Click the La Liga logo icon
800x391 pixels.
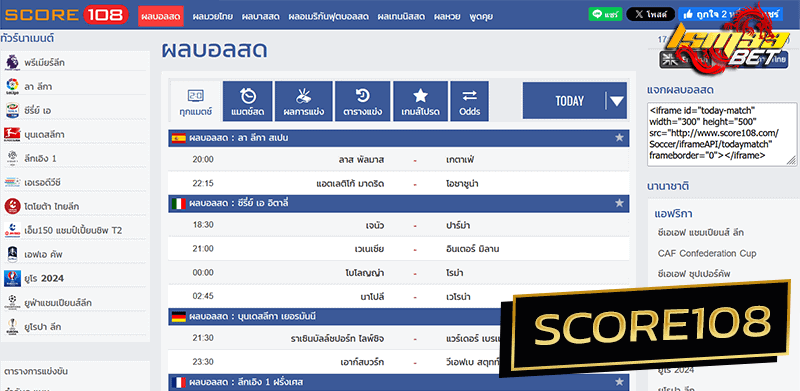12,86
